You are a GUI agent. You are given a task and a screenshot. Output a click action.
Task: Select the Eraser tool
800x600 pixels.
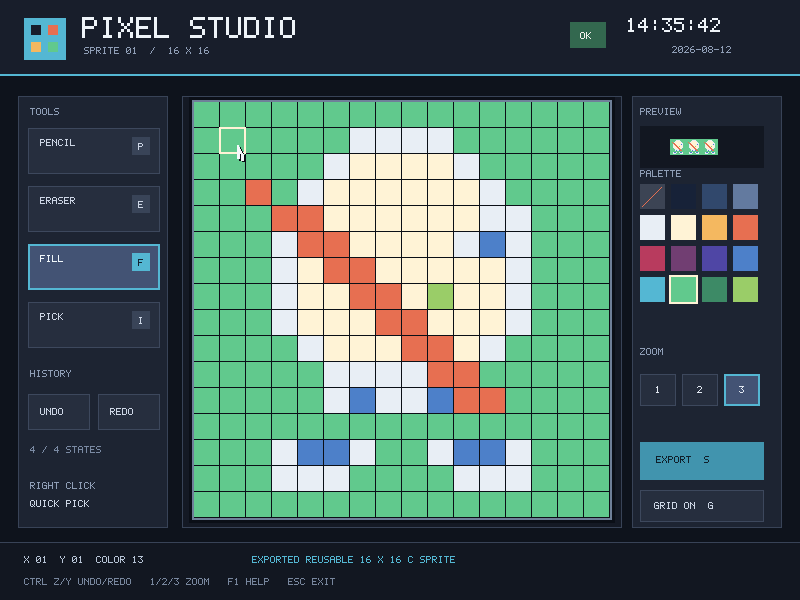pyautogui.click(x=94, y=209)
